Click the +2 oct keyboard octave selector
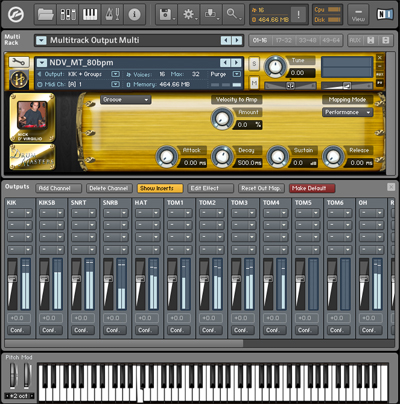Viewport: 400px width, 404px height. coord(19,396)
